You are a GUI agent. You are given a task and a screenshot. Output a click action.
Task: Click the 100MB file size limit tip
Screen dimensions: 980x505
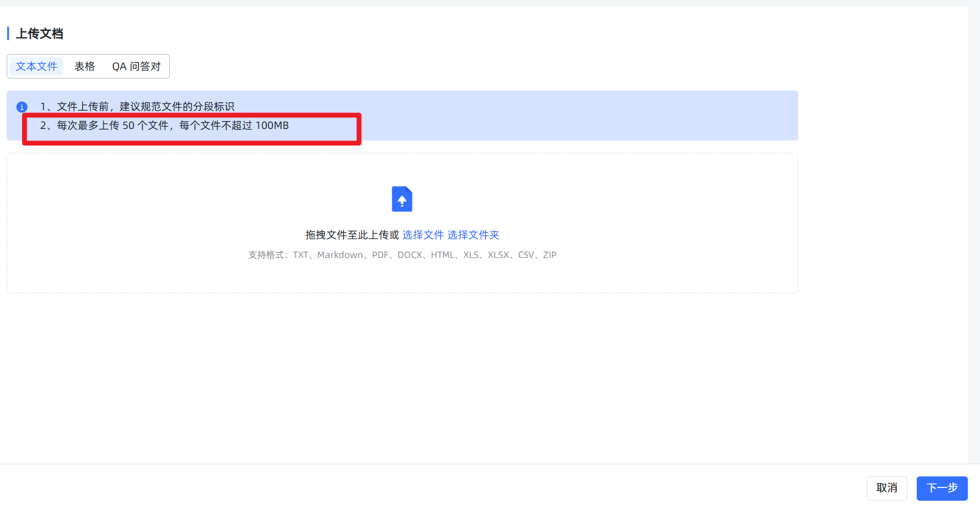[164, 126]
